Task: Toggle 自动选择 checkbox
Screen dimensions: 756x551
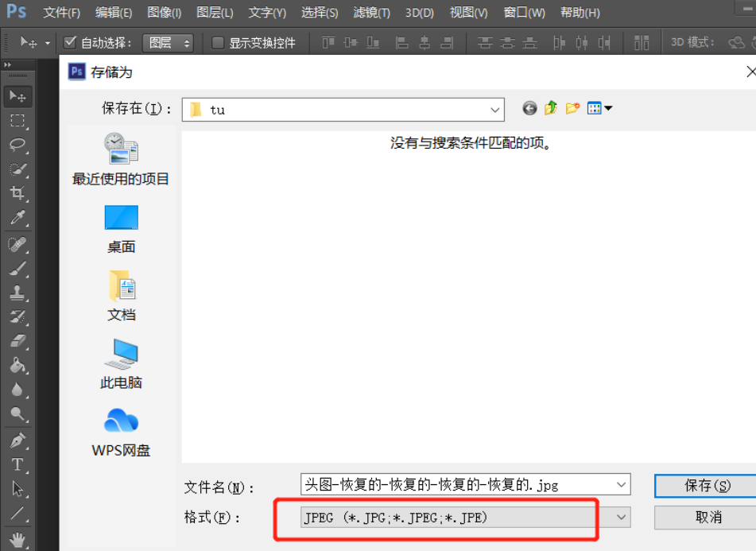Action: coord(70,42)
